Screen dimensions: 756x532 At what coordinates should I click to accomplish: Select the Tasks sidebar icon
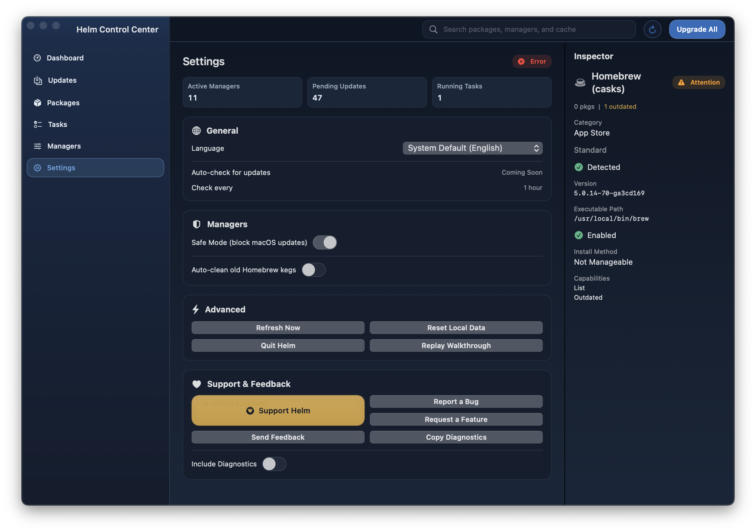[38, 124]
